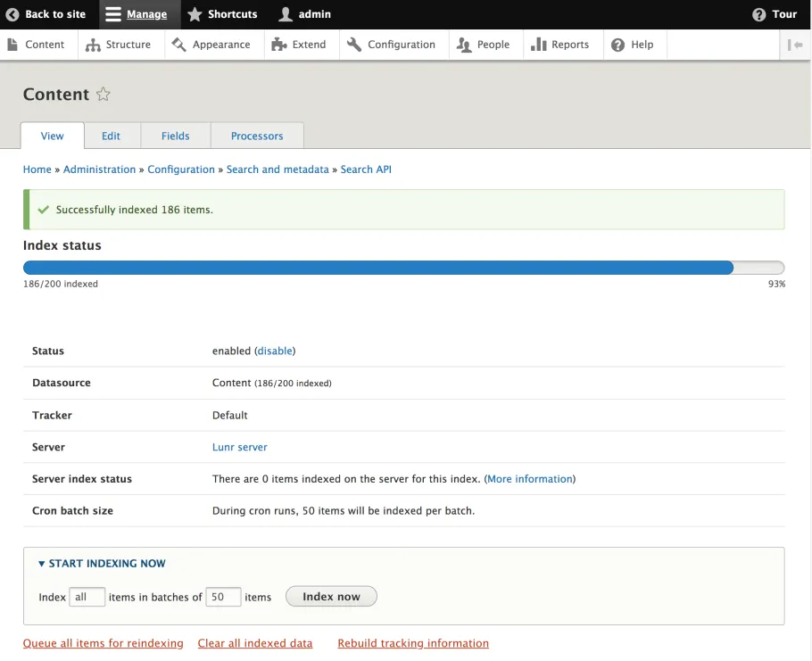The width and height of the screenshot is (812, 661).
Task: Disable the index via the disable link
Action: (274, 351)
